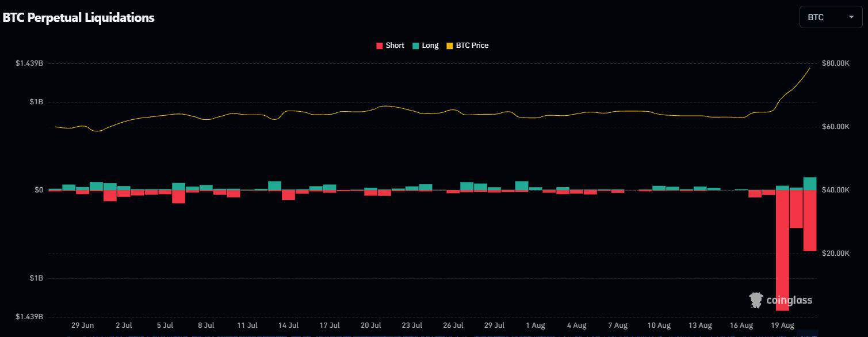Click the 7 Aug date label
The width and height of the screenshot is (868, 337).
pos(618,325)
